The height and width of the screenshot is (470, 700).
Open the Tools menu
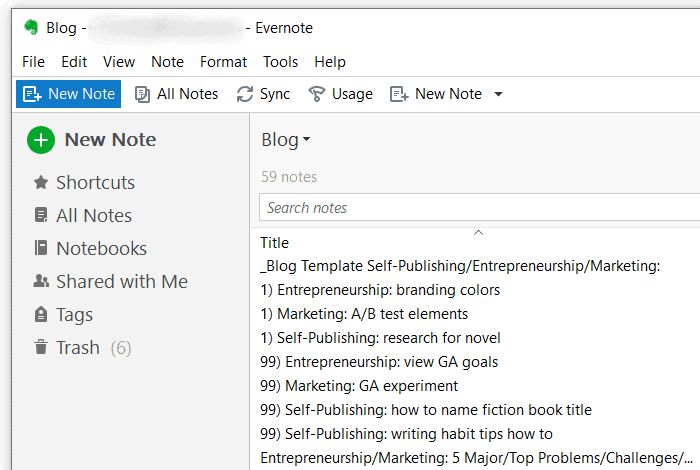point(280,62)
